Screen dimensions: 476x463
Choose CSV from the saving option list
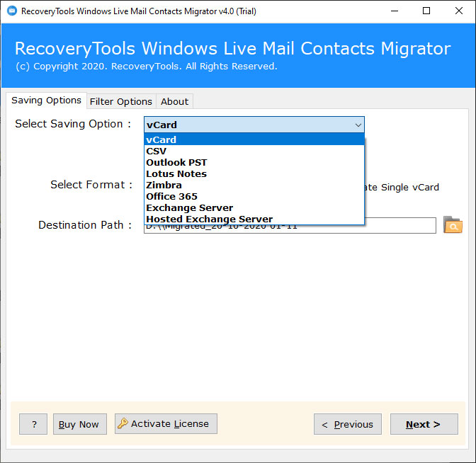254,151
